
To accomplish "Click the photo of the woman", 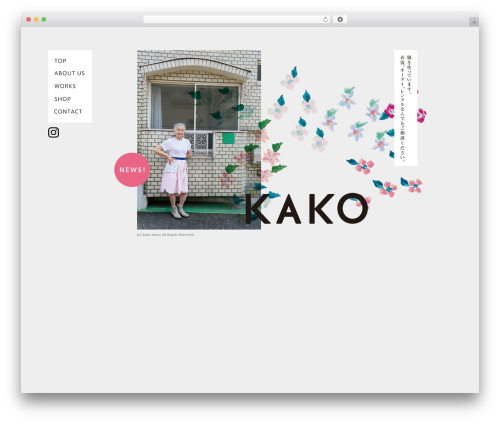I will point(199,140).
